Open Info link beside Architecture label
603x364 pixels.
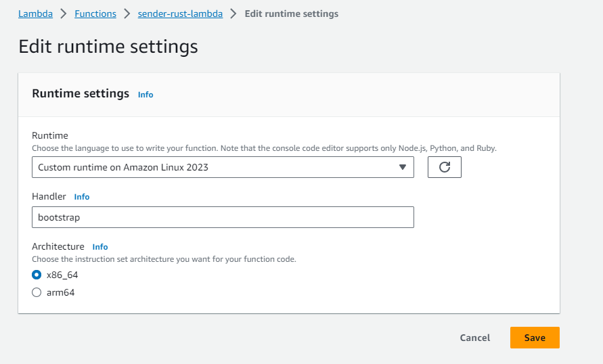(100, 247)
